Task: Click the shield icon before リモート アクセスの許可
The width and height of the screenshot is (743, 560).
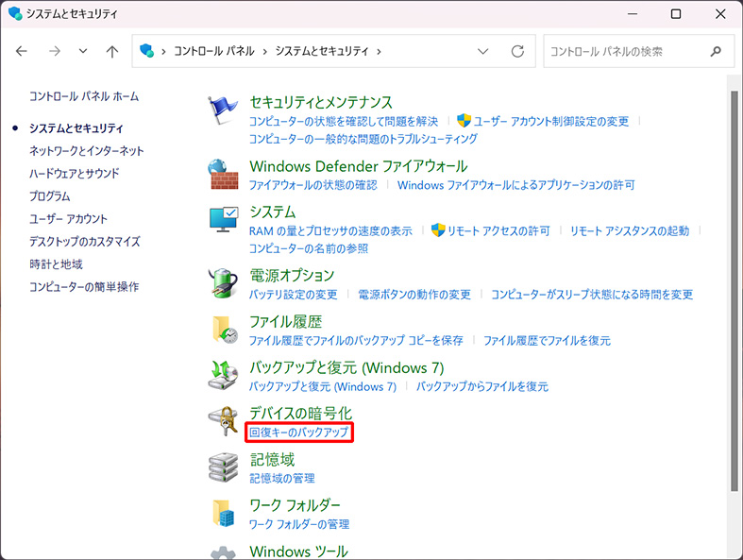Action: click(x=438, y=230)
